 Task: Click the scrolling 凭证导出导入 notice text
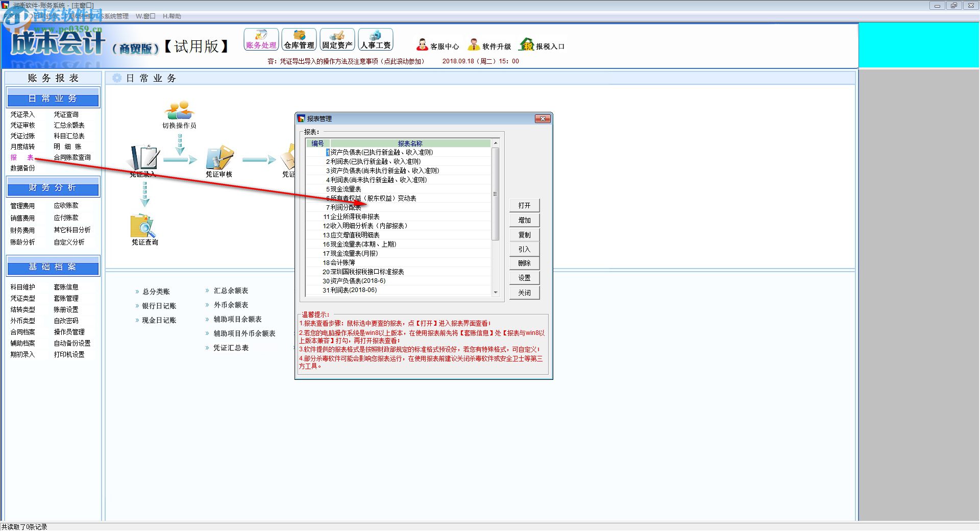(x=346, y=61)
